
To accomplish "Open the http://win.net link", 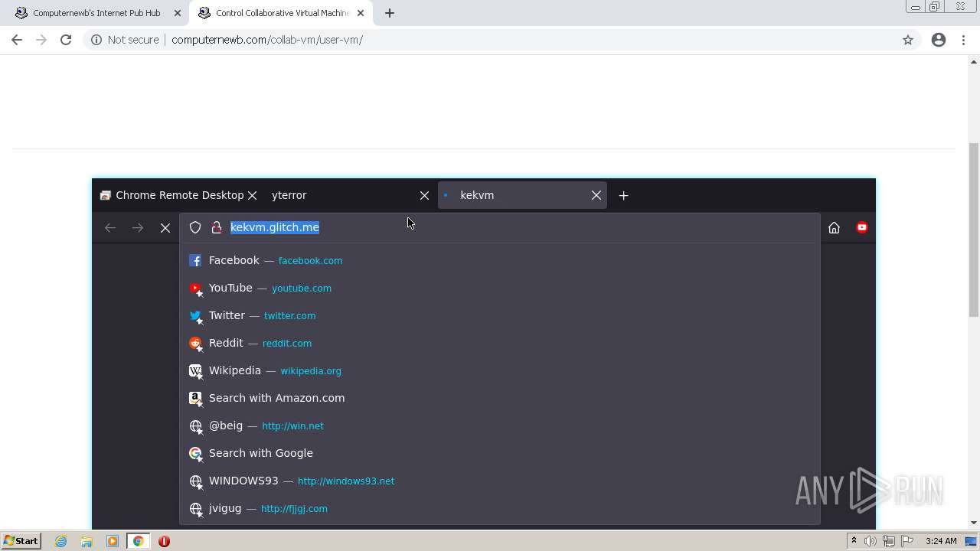I will (x=292, y=426).
